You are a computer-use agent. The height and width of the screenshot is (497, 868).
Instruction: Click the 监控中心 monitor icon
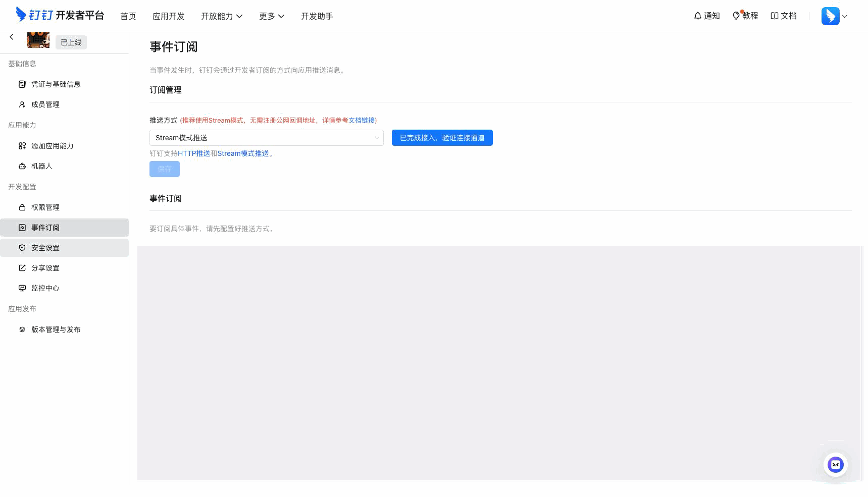tap(22, 288)
